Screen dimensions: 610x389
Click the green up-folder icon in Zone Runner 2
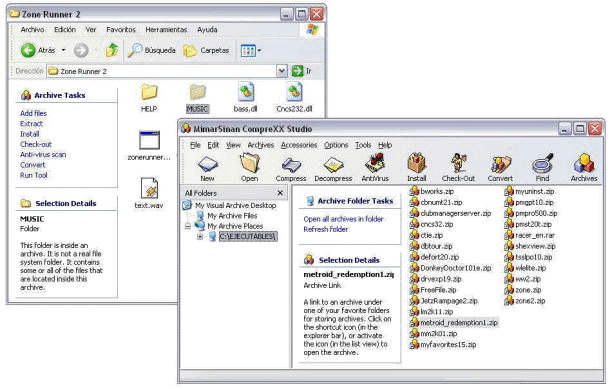(x=112, y=50)
